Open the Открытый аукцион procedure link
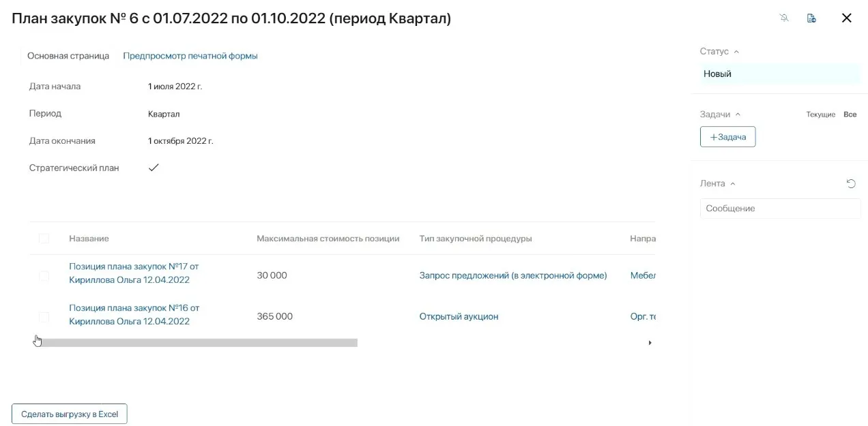The height and width of the screenshot is (426, 868). [459, 316]
